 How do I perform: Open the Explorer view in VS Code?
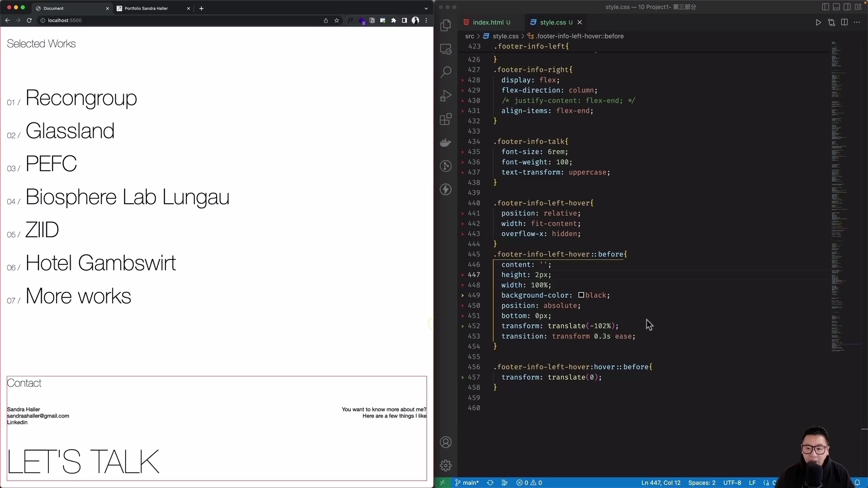446,25
